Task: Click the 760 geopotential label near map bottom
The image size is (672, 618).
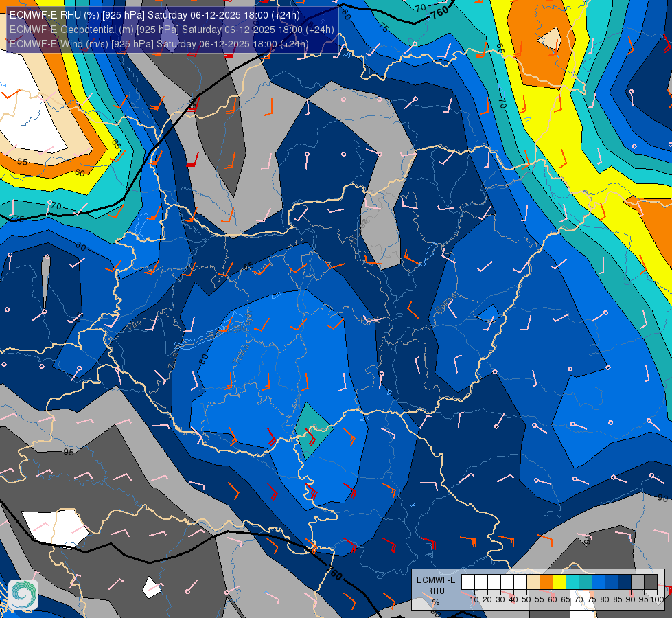Action: [x=335, y=573]
